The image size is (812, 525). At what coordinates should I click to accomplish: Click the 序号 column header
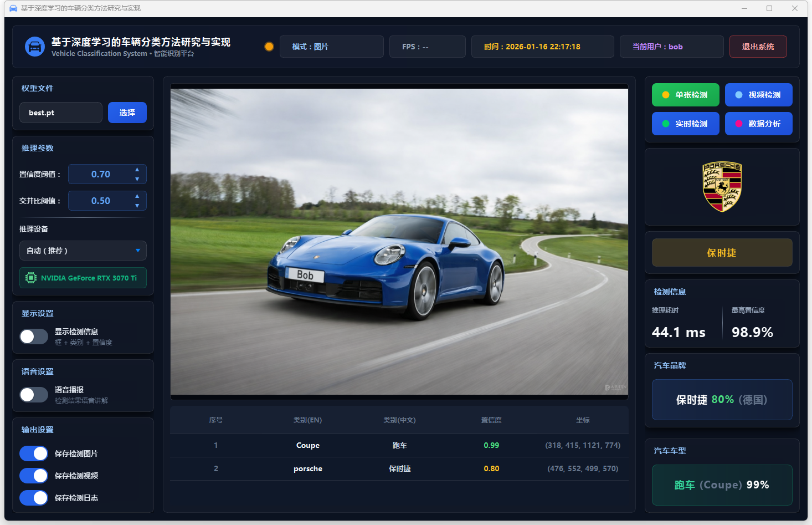(x=216, y=420)
